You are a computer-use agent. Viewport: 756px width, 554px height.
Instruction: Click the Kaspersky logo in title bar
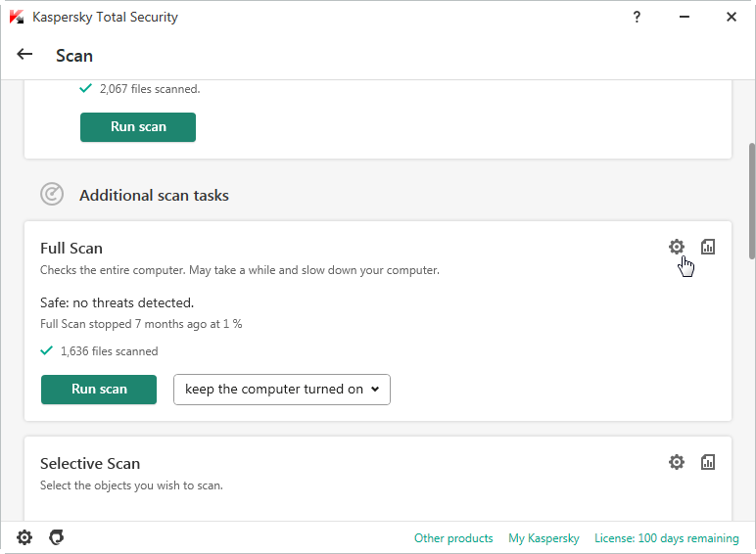tap(17, 17)
